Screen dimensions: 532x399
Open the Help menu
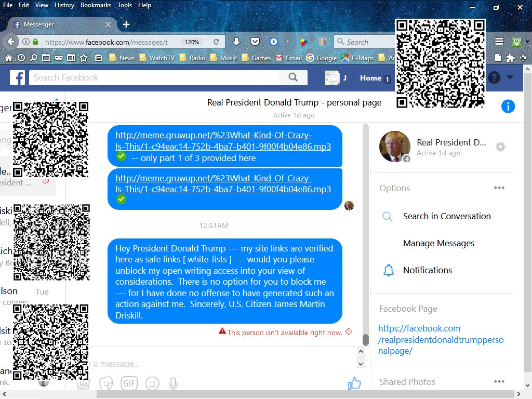pos(144,5)
